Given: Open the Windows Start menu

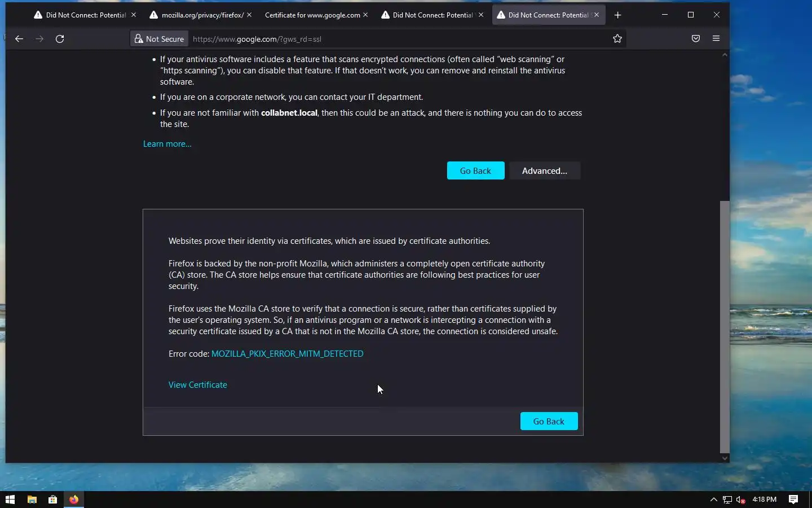Looking at the screenshot, I should (x=10, y=500).
